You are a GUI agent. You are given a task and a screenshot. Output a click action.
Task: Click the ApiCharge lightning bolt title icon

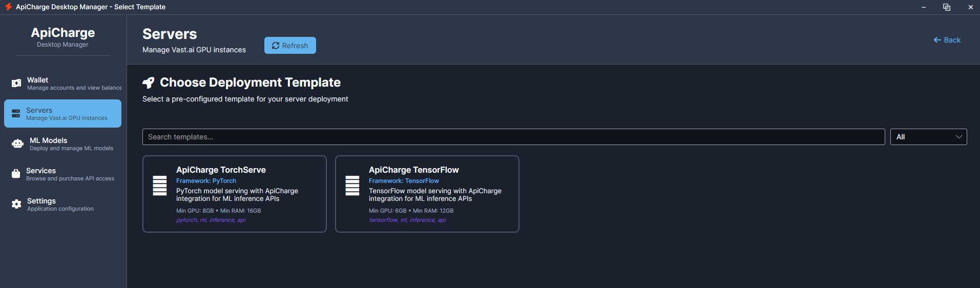click(x=8, y=7)
